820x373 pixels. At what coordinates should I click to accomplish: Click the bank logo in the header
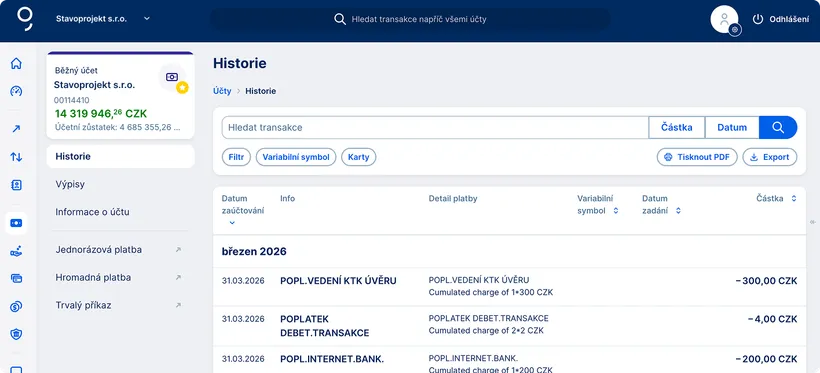(25, 19)
